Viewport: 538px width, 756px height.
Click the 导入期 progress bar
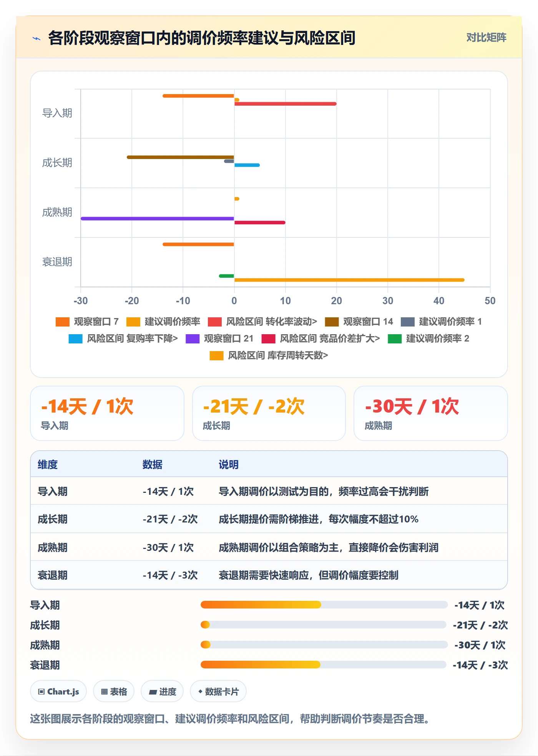tap(324, 605)
